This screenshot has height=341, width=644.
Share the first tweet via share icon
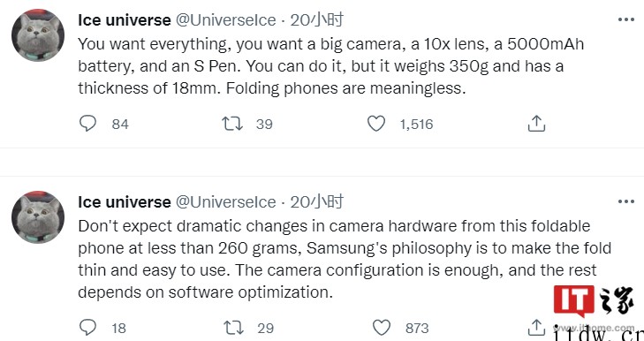(x=536, y=124)
